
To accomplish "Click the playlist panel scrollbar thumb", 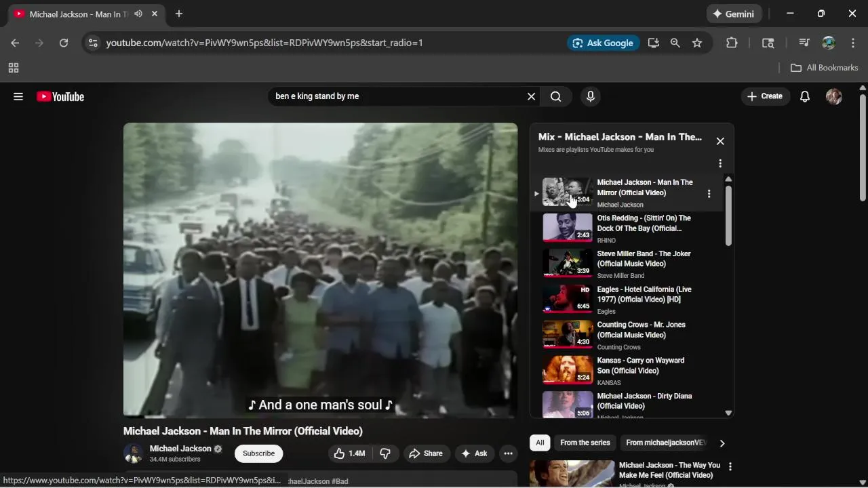I will point(728,215).
